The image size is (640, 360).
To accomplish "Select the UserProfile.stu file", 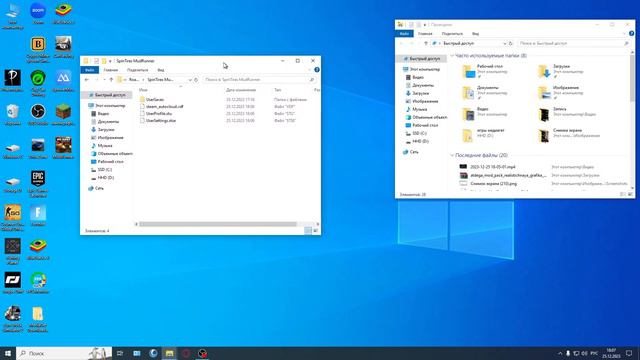I will pyautogui.click(x=156, y=113).
